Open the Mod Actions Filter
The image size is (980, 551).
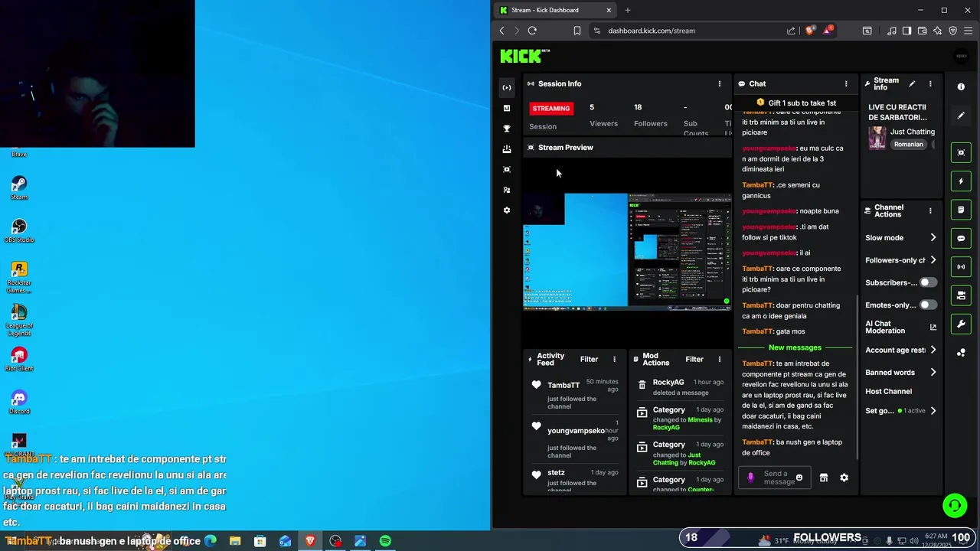694,359
